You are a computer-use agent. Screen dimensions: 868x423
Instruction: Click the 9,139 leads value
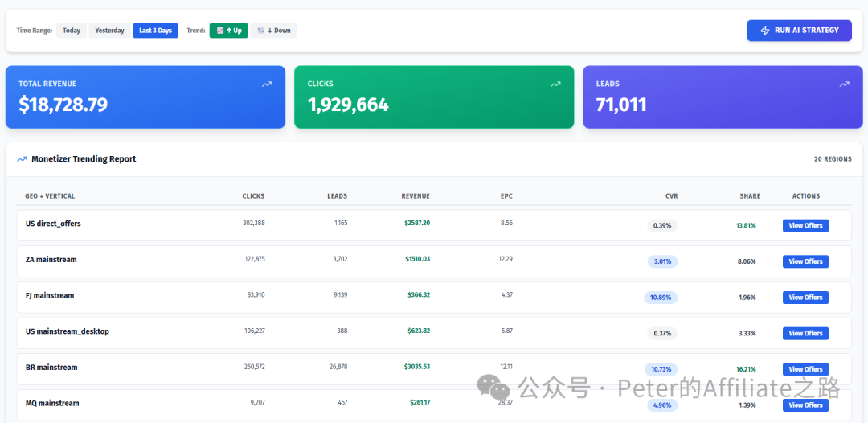coord(341,295)
